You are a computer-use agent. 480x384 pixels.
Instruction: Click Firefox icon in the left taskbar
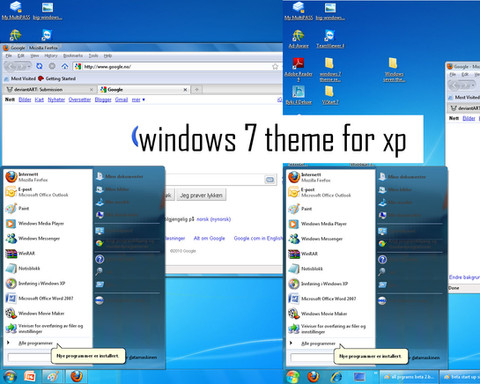pos(76,377)
